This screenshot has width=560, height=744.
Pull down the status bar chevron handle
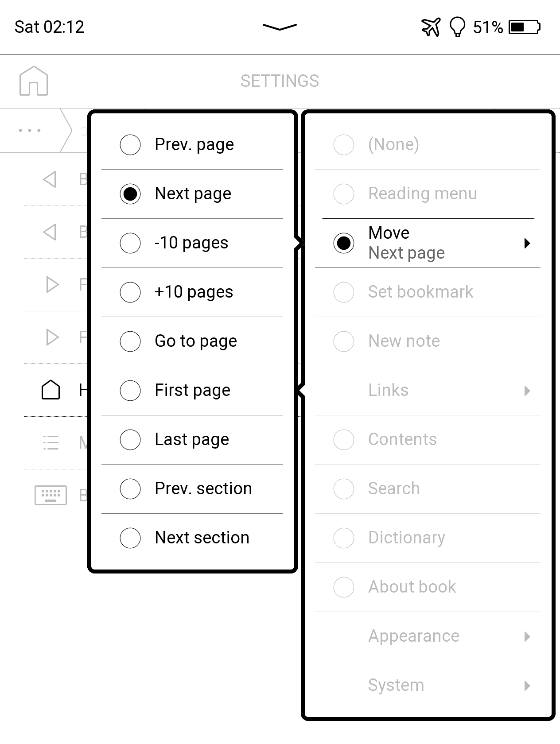[280, 27]
